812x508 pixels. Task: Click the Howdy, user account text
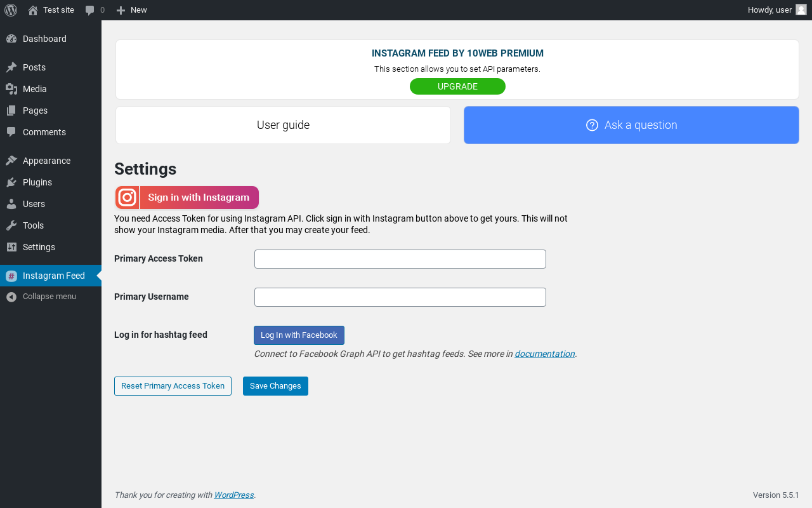tap(769, 10)
